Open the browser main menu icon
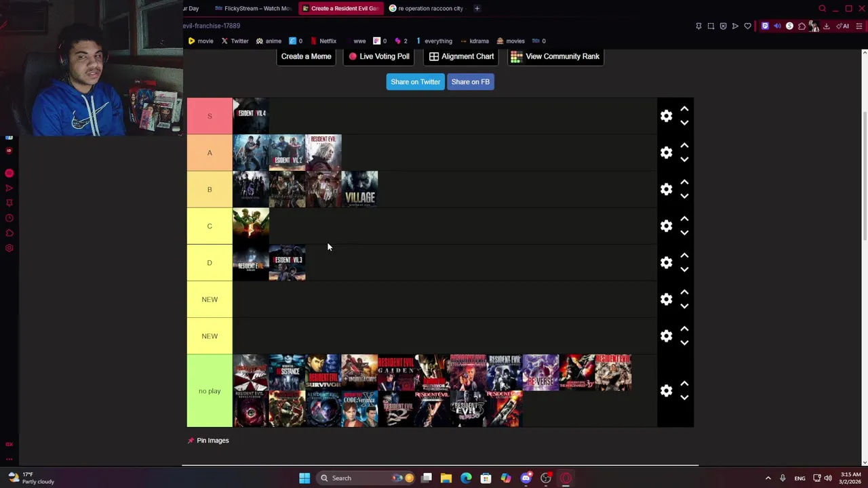Image resolution: width=868 pixels, height=488 pixels. point(859,26)
